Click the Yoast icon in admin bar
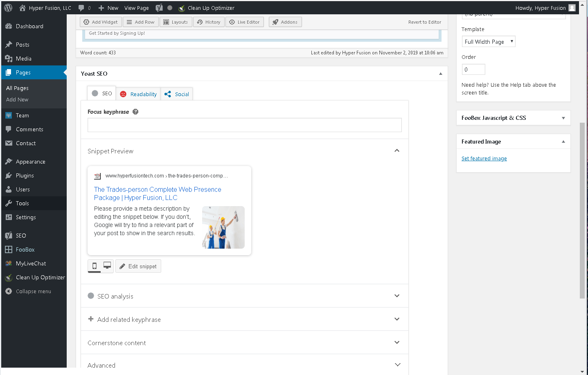Screen dimensions: 588x375 159,8
